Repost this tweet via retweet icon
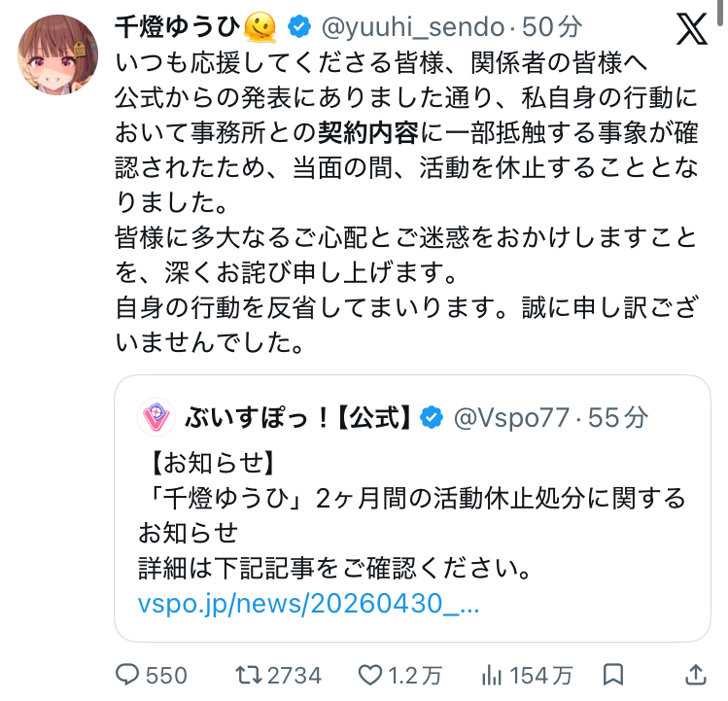The height and width of the screenshot is (701, 728). pyautogui.click(x=251, y=675)
